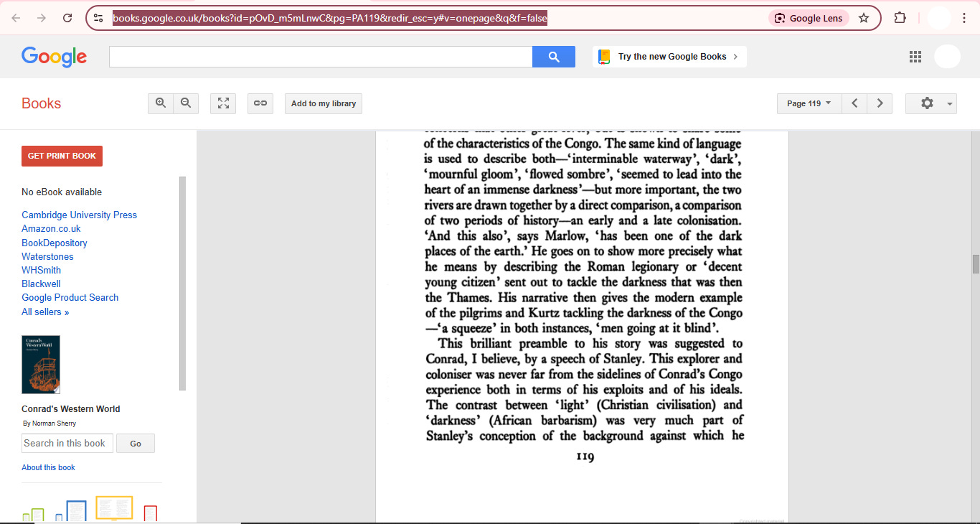Bookmark this page with star icon
Image resolution: width=980 pixels, height=524 pixels.
(x=864, y=18)
